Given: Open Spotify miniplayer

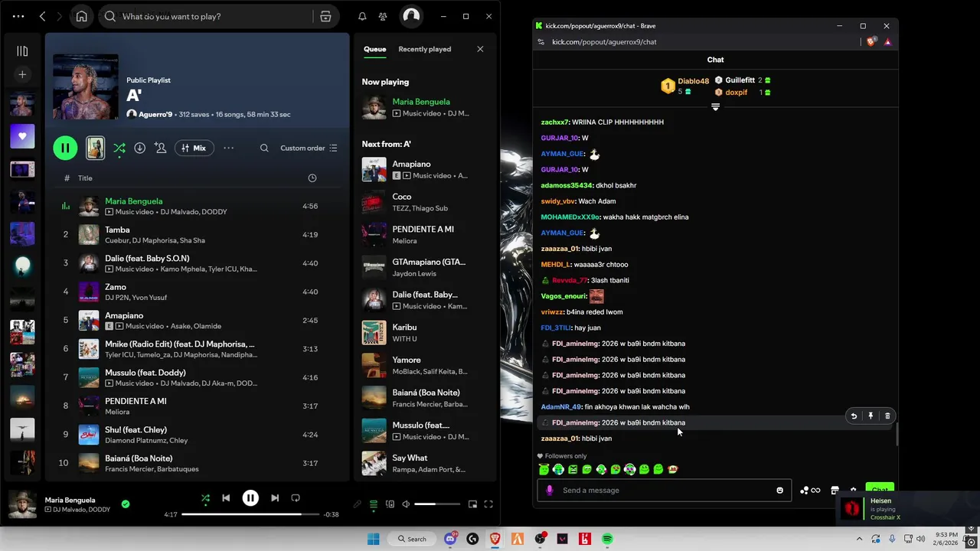Looking at the screenshot, I should pos(472,504).
